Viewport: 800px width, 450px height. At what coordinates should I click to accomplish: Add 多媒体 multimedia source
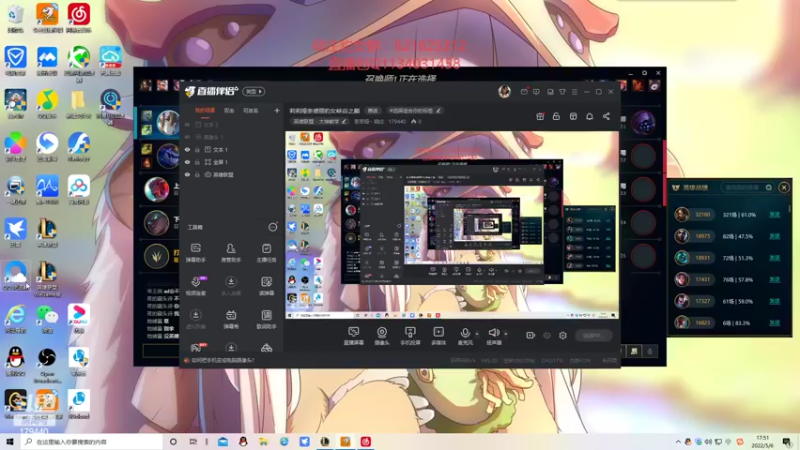point(438,336)
